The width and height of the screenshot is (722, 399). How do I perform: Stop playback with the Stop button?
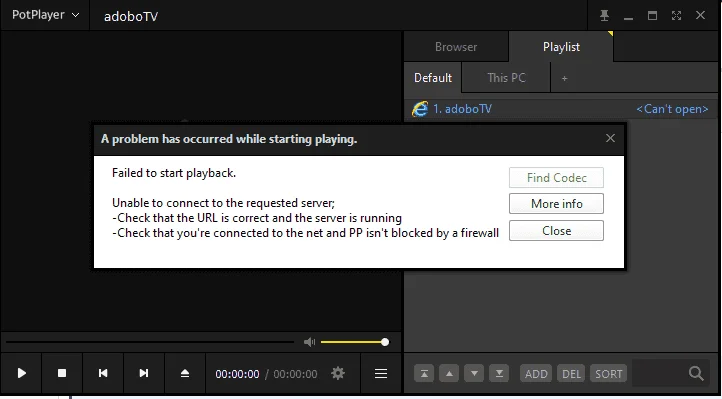[62, 373]
